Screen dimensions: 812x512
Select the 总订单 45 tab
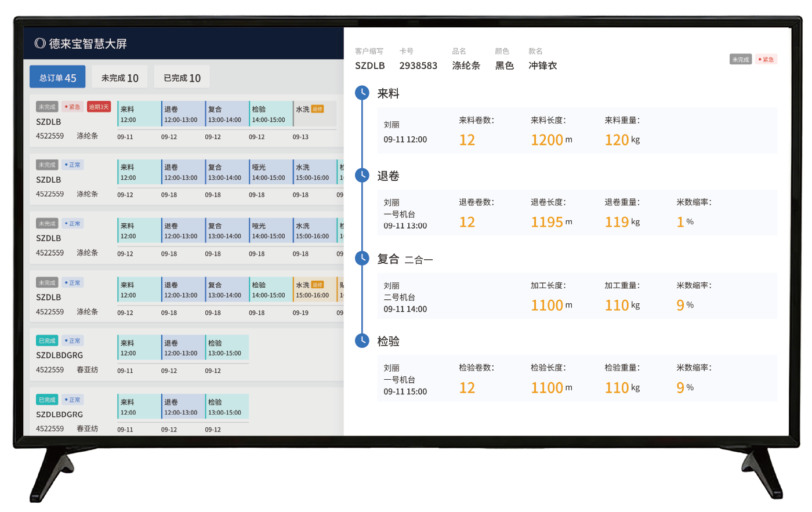(57, 77)
